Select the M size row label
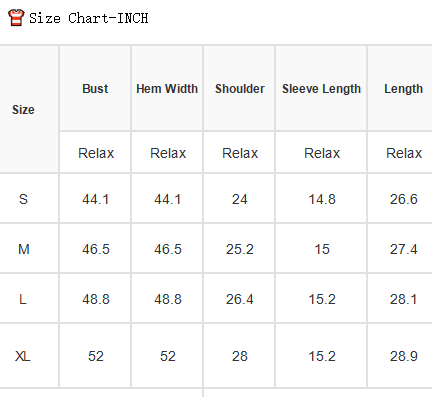This screenshot has height=397, width=432. [x=24, y=249]
